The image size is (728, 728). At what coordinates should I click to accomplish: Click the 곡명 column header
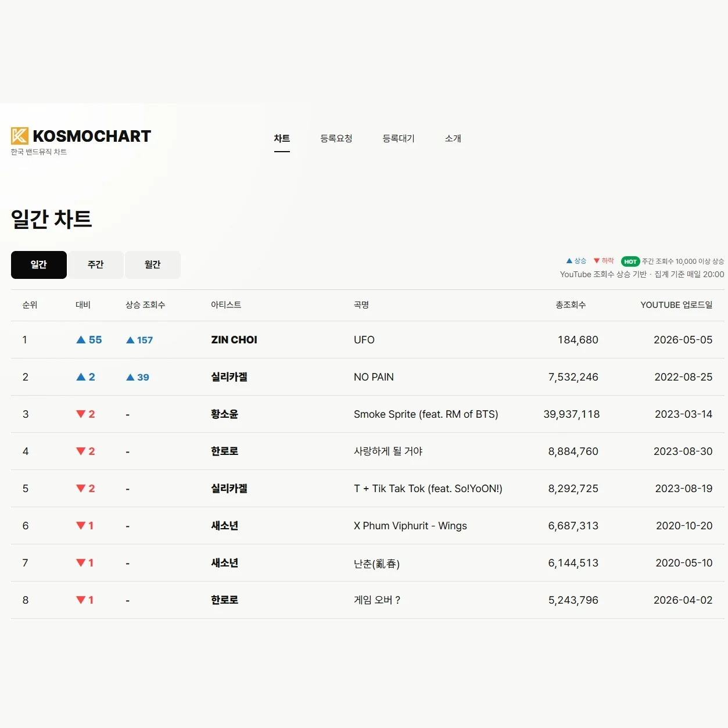361,305
